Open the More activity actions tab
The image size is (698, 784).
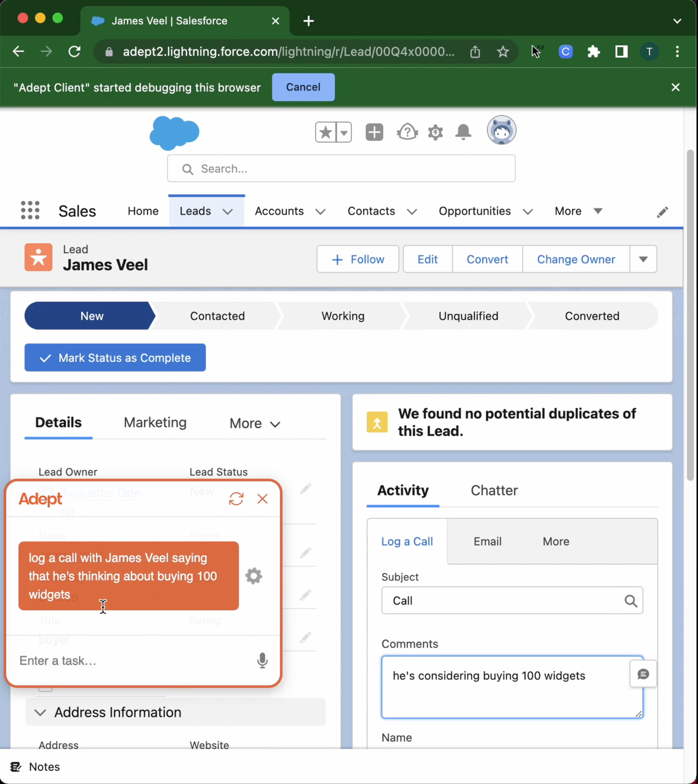pyautogui.click(x=556, y=541)
